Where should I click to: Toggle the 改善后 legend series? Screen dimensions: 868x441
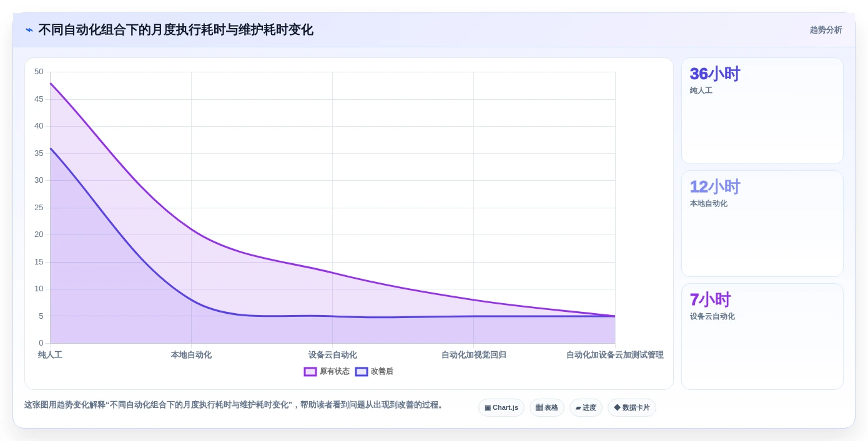click(374, 372)
